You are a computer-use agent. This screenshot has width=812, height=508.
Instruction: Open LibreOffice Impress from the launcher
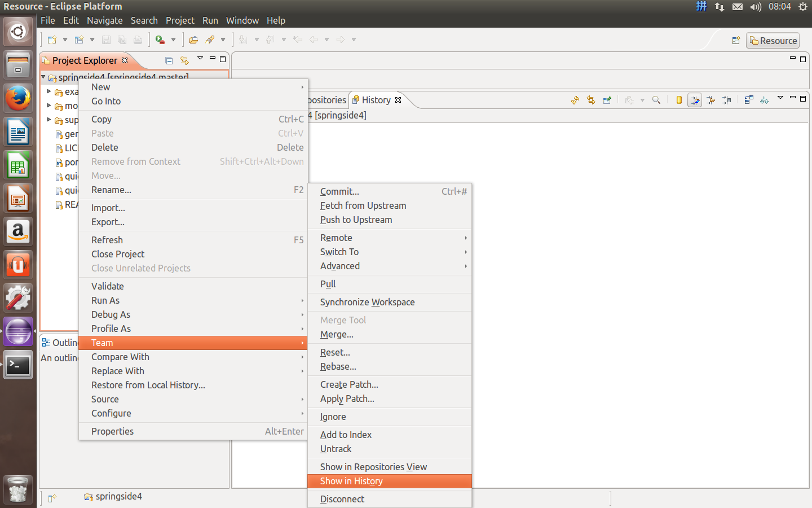18,199
